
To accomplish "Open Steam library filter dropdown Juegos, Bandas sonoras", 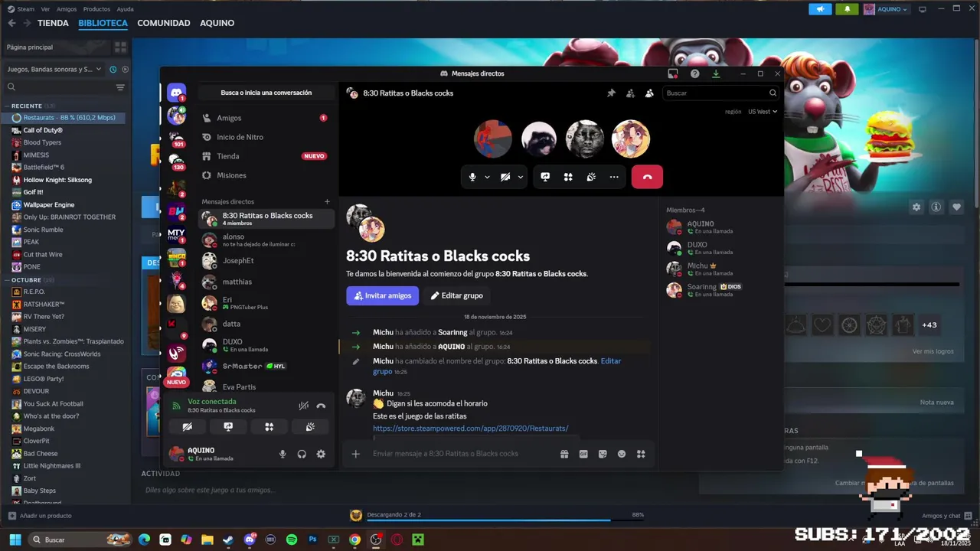I will point(54,69).
